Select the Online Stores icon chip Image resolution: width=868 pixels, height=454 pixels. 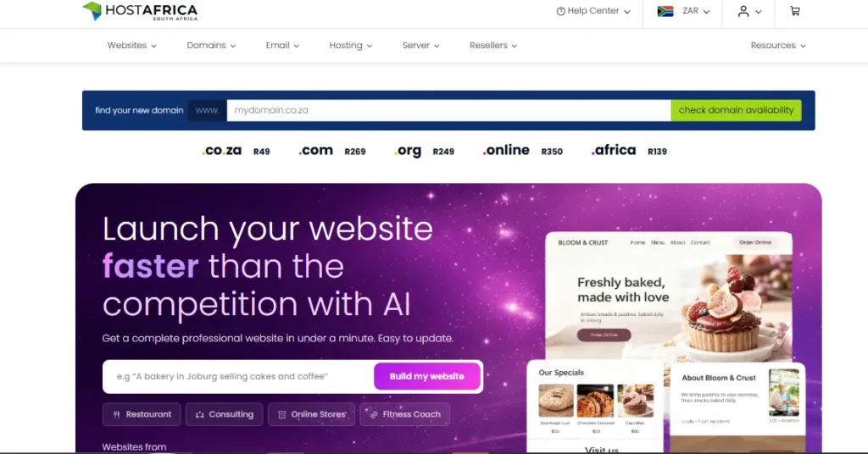pyautogui.click(x=311, y=414)
